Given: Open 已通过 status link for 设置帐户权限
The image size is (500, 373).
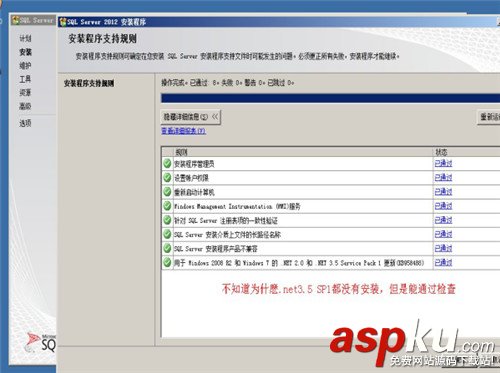Looking at the screenshot, I should click(x=443, y=177).
